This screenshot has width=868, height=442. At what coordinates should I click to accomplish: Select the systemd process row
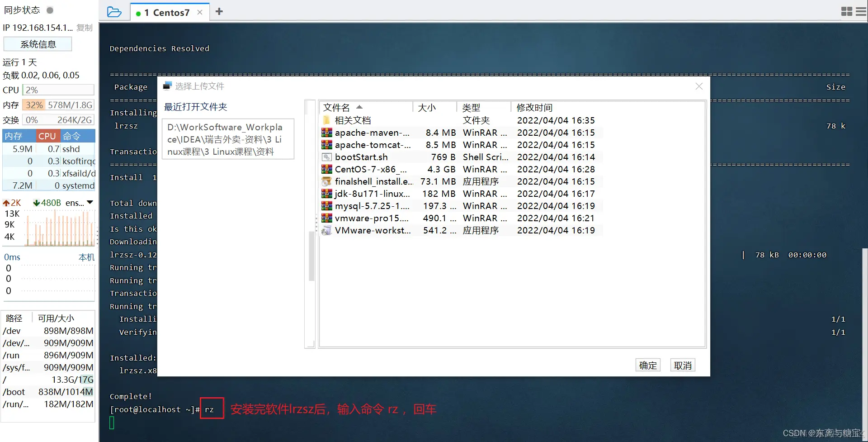(49, 185)
